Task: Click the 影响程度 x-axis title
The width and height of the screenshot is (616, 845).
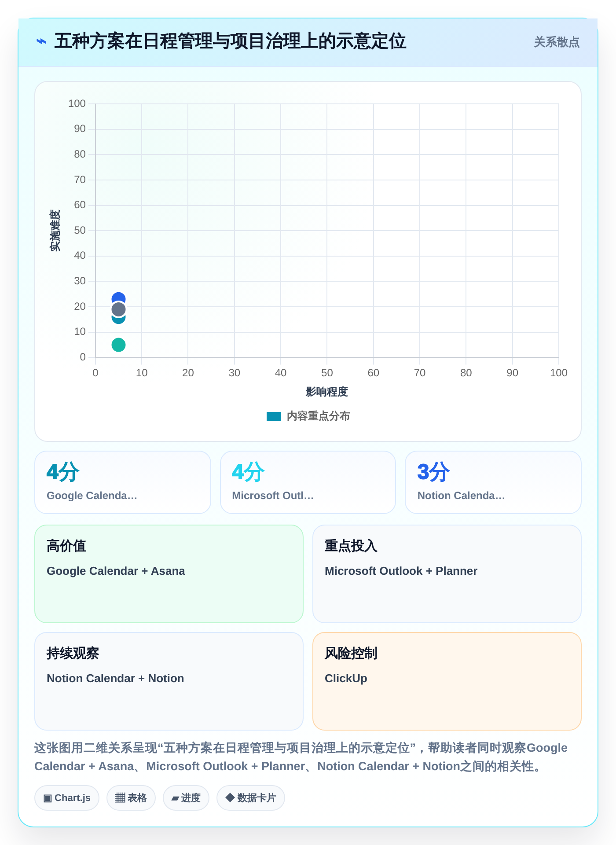Action: [327, 392]
